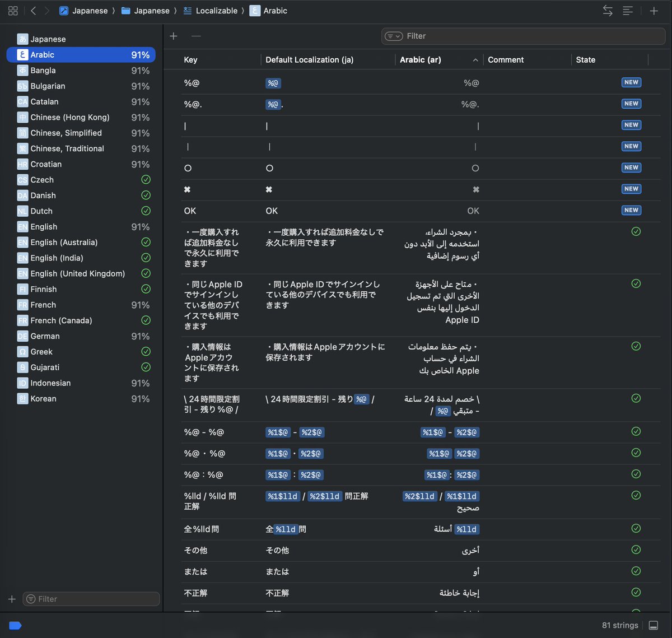Click the sidebar Filter field
The width and height of the screenshot is (672, 638).
[91, 599]
